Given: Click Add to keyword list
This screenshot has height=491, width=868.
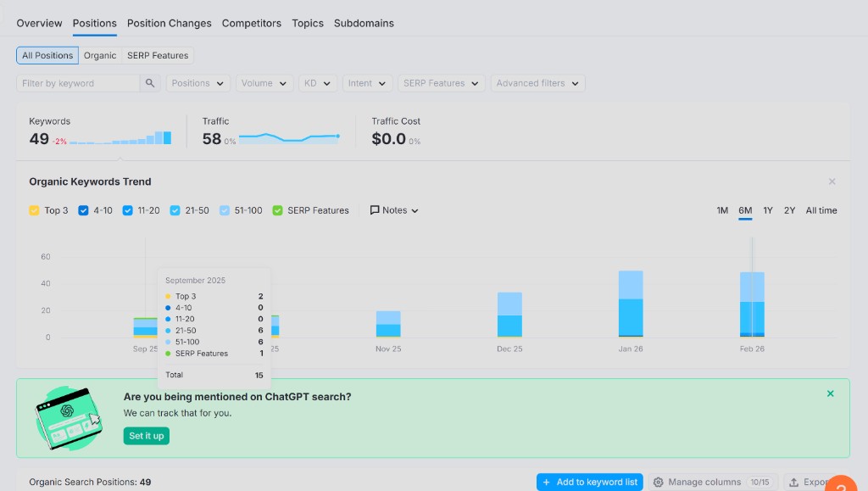Looking at the screenshot, I should pos(589,482).
